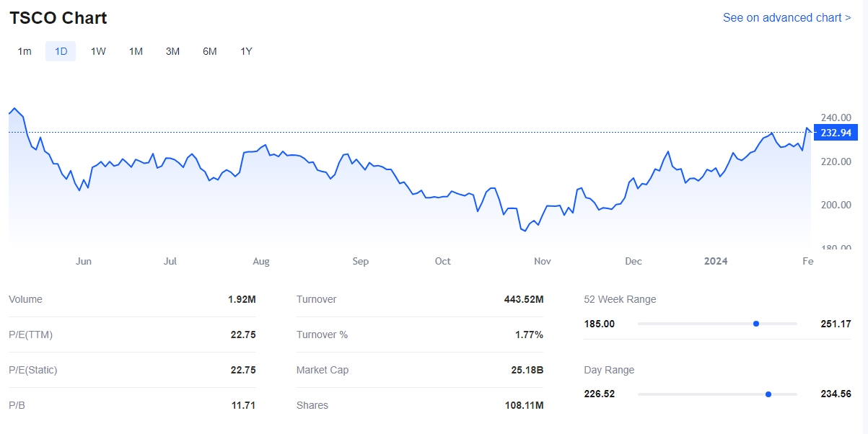Switch to the 1D timeframe tab
The width and height of the screenshot is (868, 434).
[61, 51]
